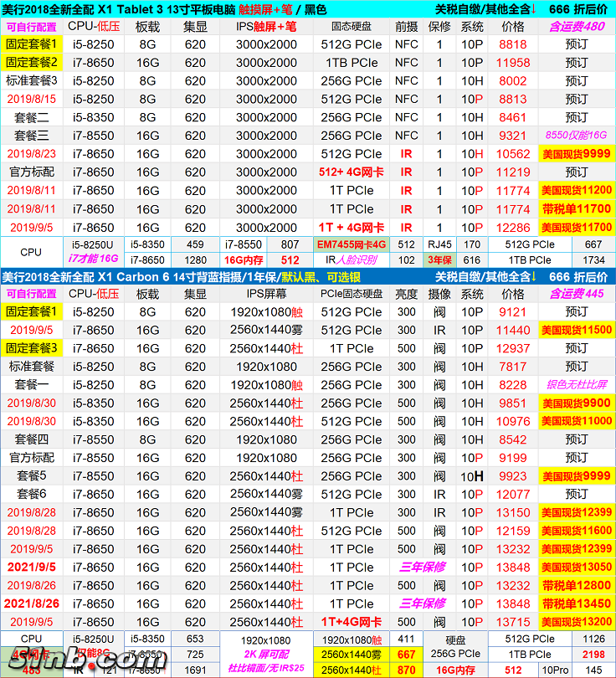Select the 8550仅能16G note
Image resolution: width=616 pixels, height=678 pixels.
(x=576, y=136)
